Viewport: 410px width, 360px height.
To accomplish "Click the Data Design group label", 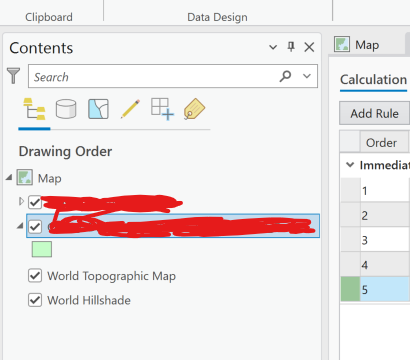I will [217, 17].
